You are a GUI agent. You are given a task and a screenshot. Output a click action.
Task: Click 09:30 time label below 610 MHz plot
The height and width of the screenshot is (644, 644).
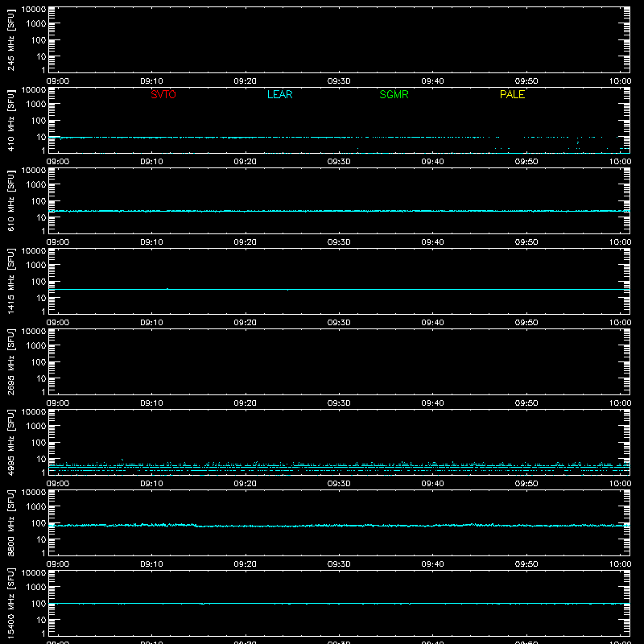339,242
